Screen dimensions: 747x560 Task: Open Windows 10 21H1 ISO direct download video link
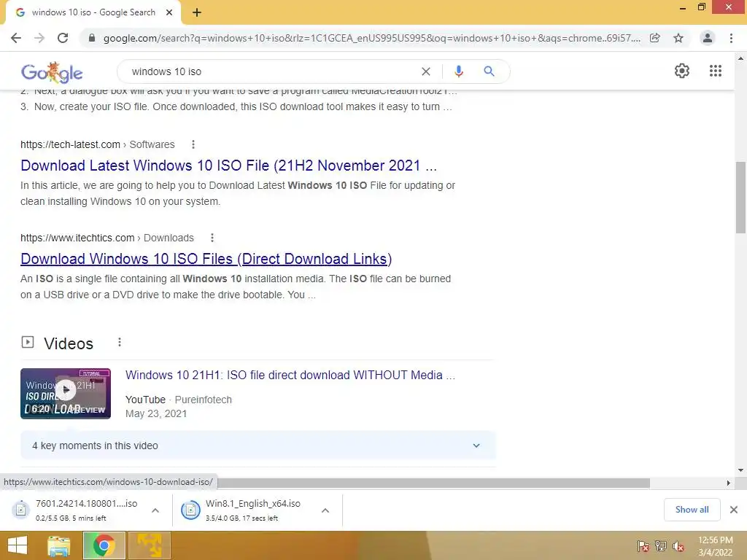[x=290, y=376]
